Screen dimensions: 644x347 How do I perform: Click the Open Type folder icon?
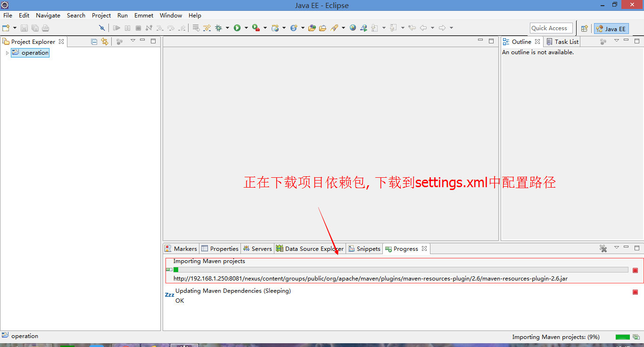coord(312,28)
